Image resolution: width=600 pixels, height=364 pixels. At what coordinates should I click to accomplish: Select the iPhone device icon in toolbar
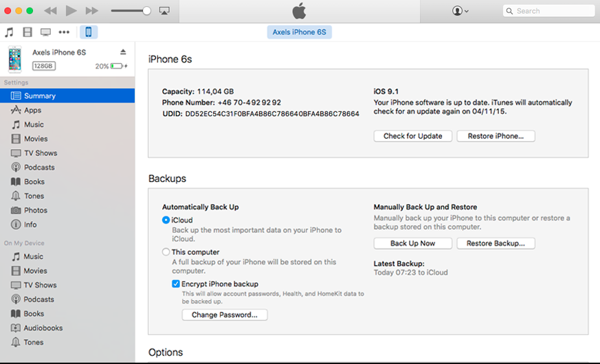point(89,32)
